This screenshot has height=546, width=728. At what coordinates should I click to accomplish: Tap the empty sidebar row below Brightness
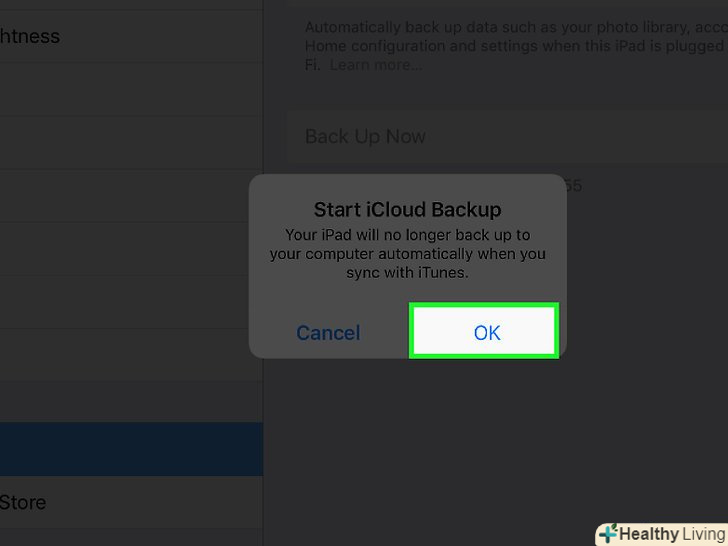point(130,90)
